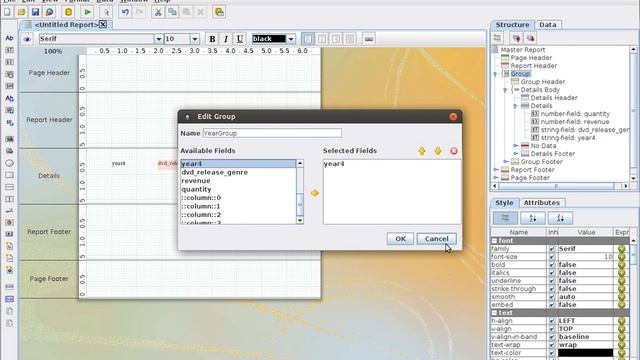Image resolution: width=640 pixels, height=360 pixels.
Task: Cut selection with scissors icon
Action: point(158,12)
